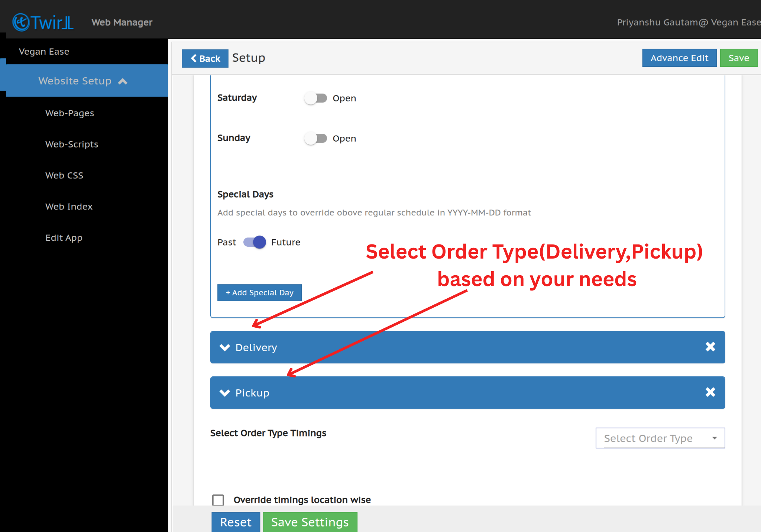The width and height of the screenshot is (761, 532).
Task: Check Override timings location wise
Action: pos(218,500)
